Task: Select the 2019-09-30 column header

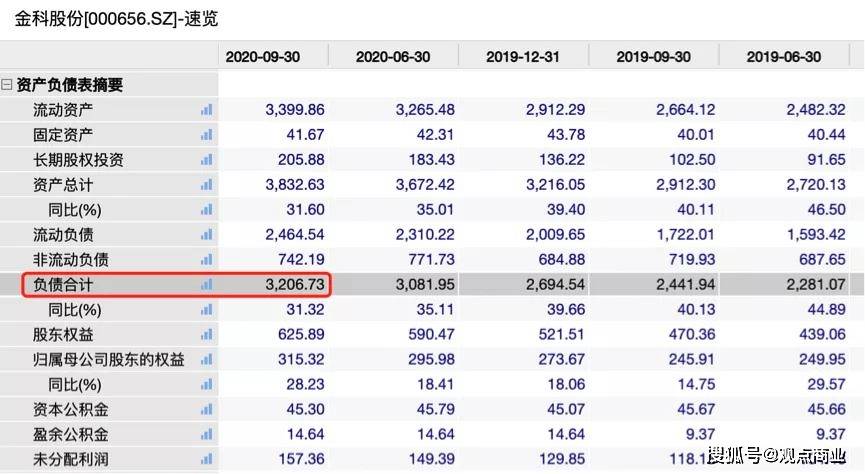Action: 653,57
